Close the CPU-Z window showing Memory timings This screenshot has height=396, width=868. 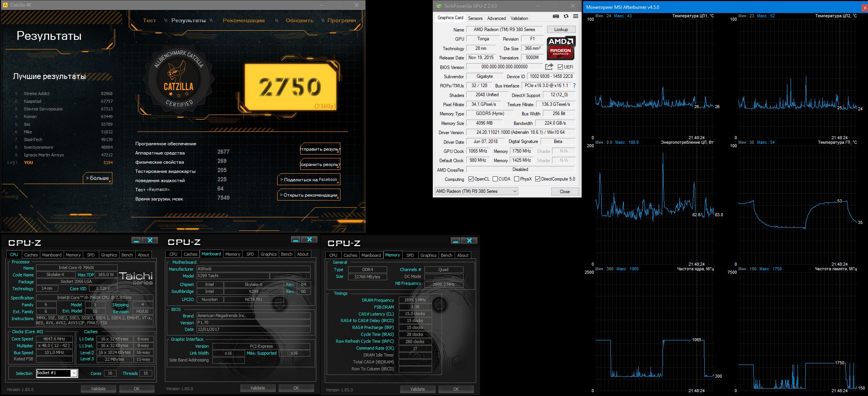tap(469, 241)
